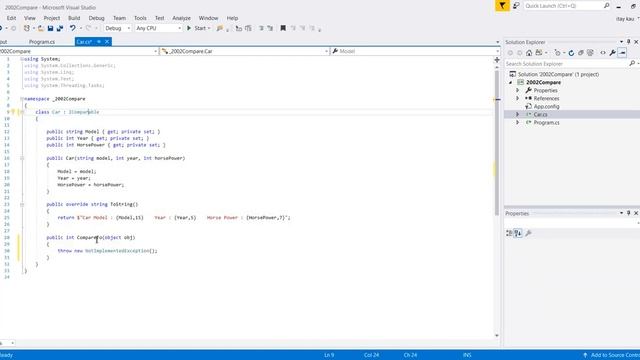The image size is (640, 360).
Task: Click the yellow notifications filter flag icon
Action: [502, 6]
